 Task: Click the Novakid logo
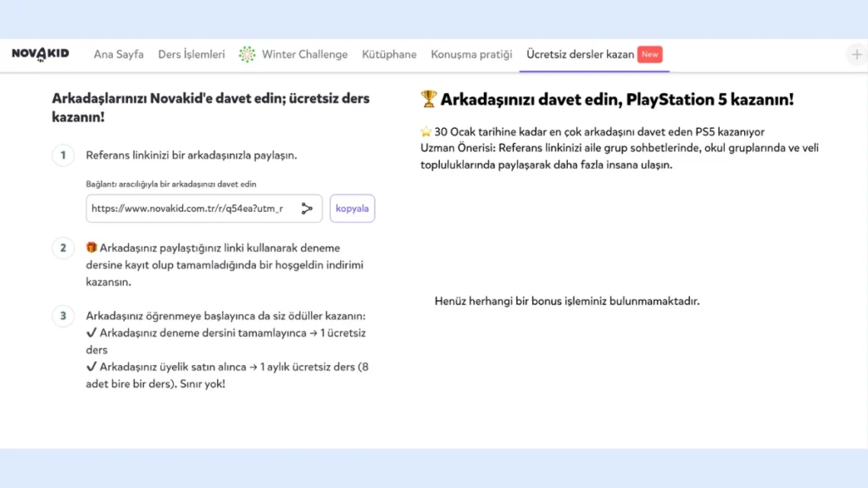[40, 54]
